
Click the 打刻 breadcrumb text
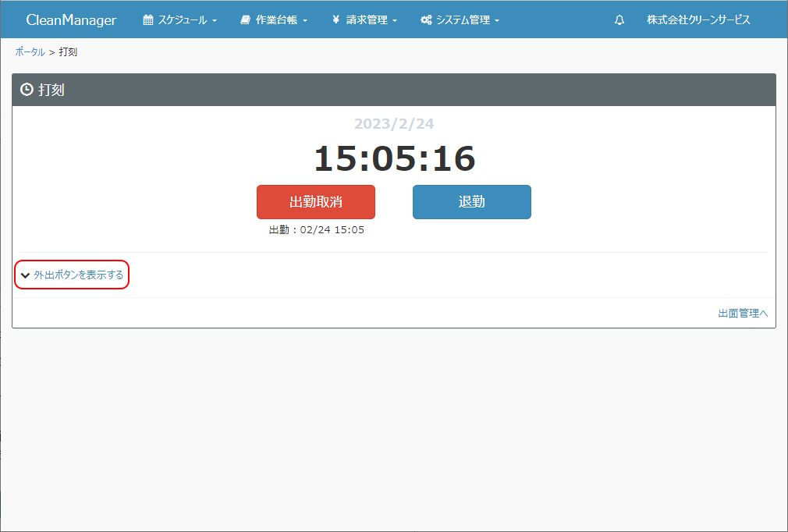point(68,51)
